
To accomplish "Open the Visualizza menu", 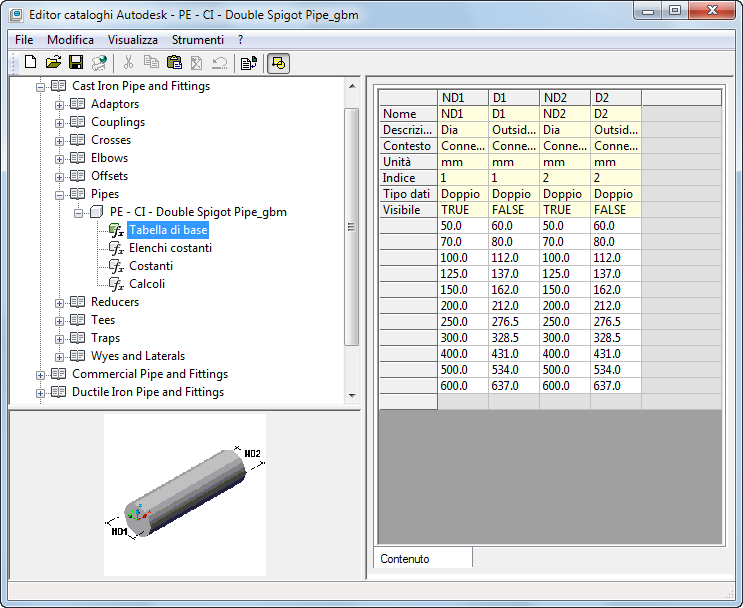I will (133, 40).
